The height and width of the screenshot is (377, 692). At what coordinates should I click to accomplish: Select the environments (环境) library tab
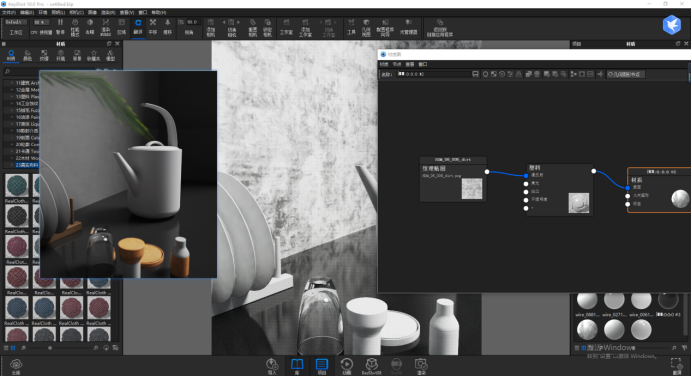pyautogui.click(x=60, y=55)
